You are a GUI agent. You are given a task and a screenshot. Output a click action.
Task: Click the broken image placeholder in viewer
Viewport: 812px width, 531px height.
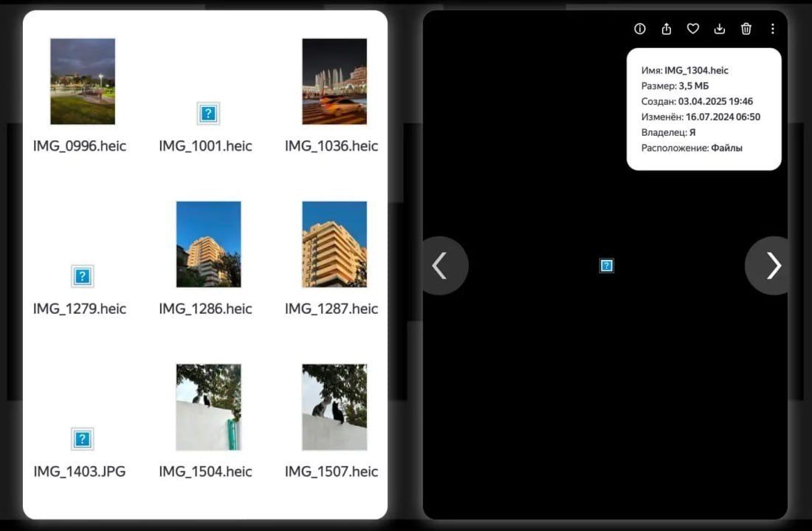606,266
